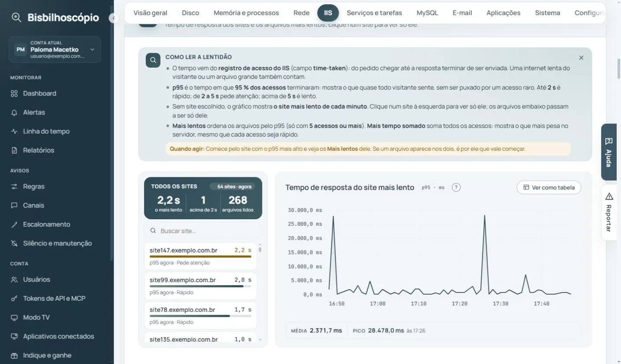Select site135.exemplo.com.br in the site list

[200, 338]
